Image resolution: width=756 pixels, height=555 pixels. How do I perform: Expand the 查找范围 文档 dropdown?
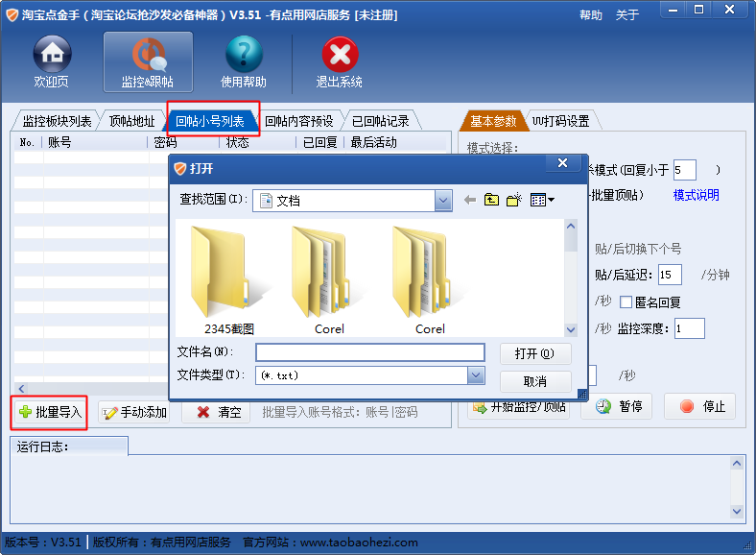pos(443,201)
